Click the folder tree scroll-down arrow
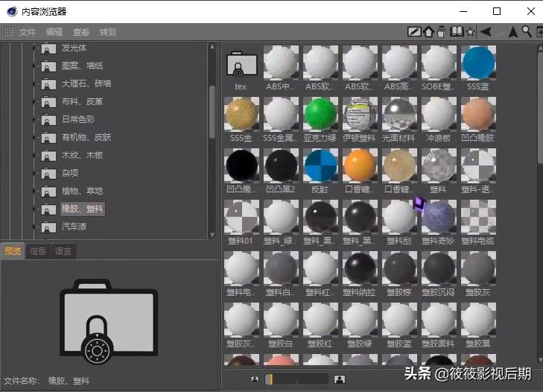 coord(212,235)
